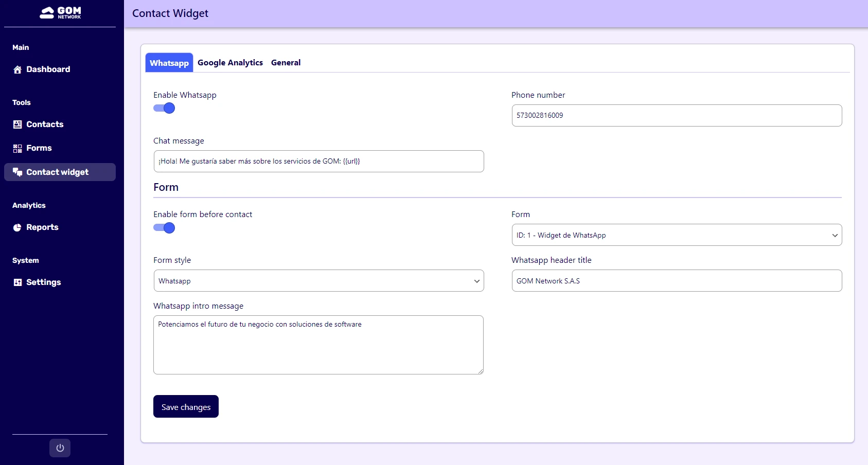
Task: Select the Contact widget sidebar item
Action: [57, 172]
